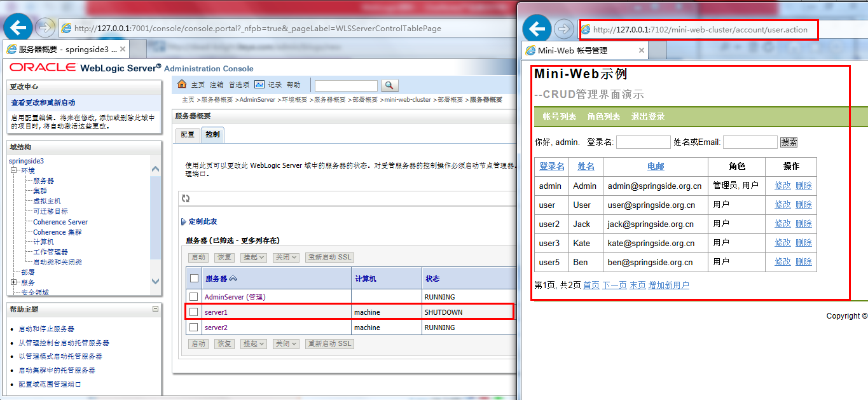
Task: Click the back arrow in the WebLogic browser window
Action: pyautogui.click(x=18, y=28)
